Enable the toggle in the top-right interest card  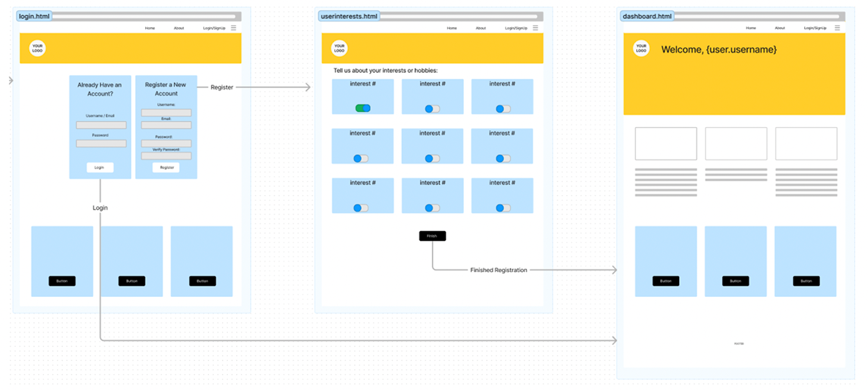click(503, 109)
